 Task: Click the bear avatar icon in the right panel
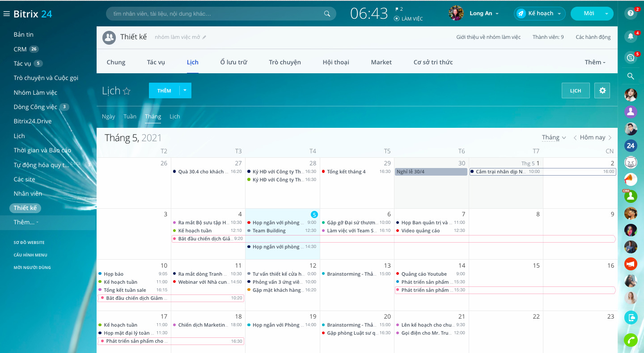631,162
